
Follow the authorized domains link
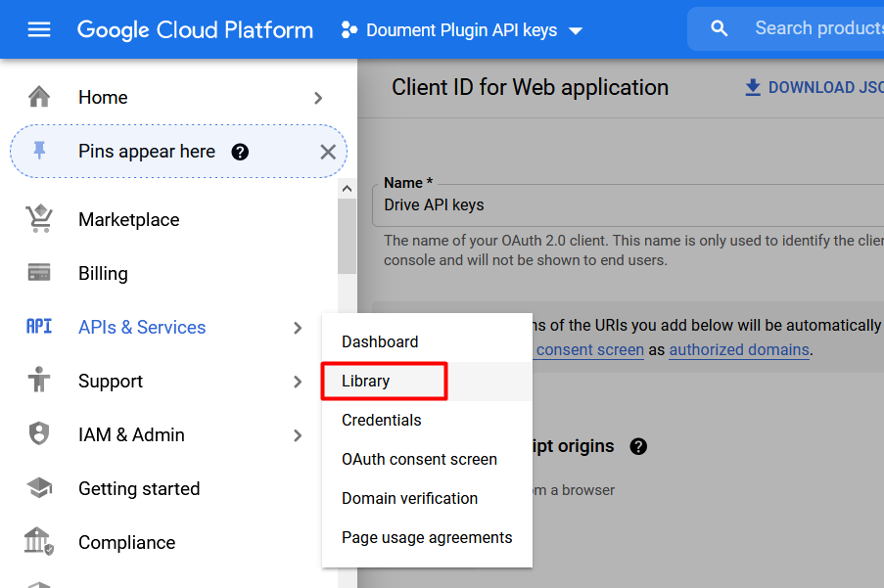pyautogui.click(x=739, y=349)
